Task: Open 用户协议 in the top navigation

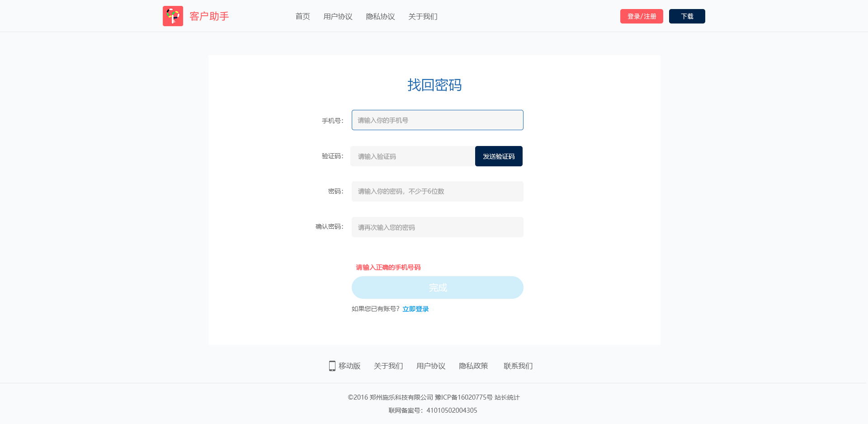Action: click(x=338, y=17)
